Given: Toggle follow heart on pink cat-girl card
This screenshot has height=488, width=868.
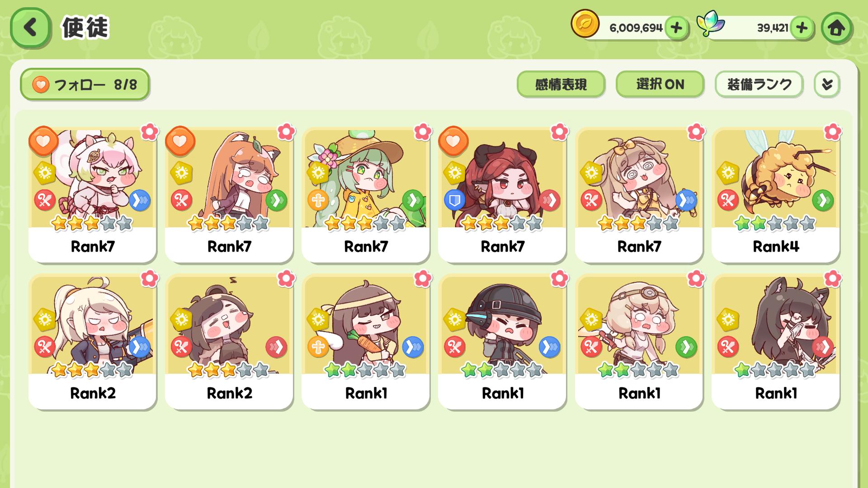Looking at the screenshot, I should click(43, 141).
